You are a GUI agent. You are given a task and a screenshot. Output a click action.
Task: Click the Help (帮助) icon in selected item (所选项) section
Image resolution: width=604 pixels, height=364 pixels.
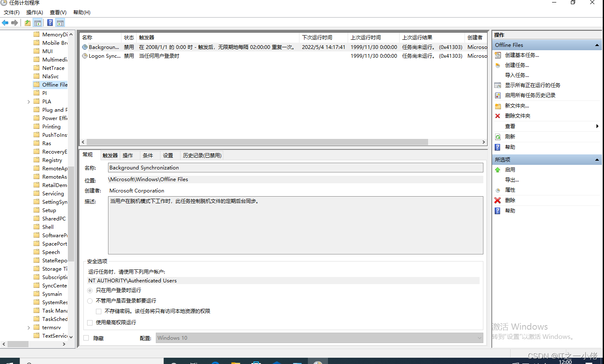[x=498, y=211]
